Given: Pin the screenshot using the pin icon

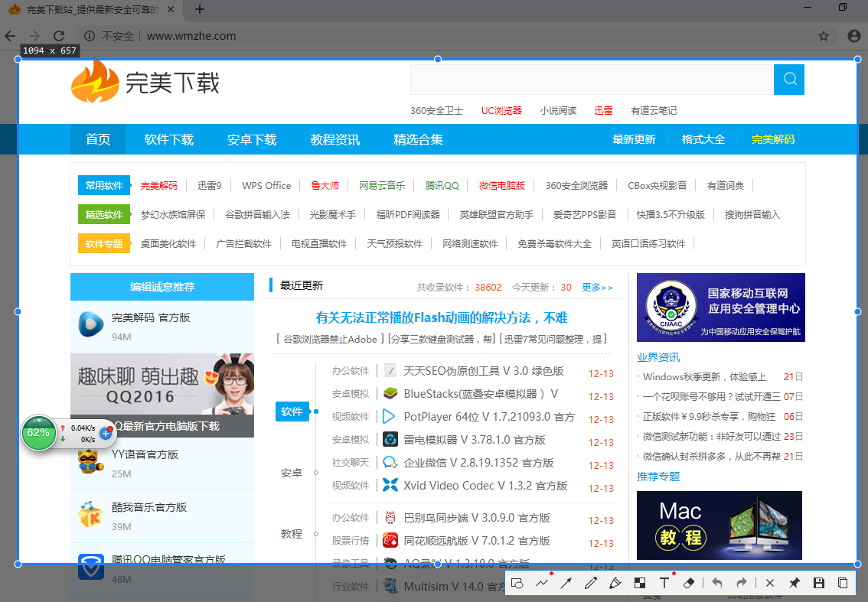Looking at the screenshot, I should pyautogui.click(x=794, y=582).
